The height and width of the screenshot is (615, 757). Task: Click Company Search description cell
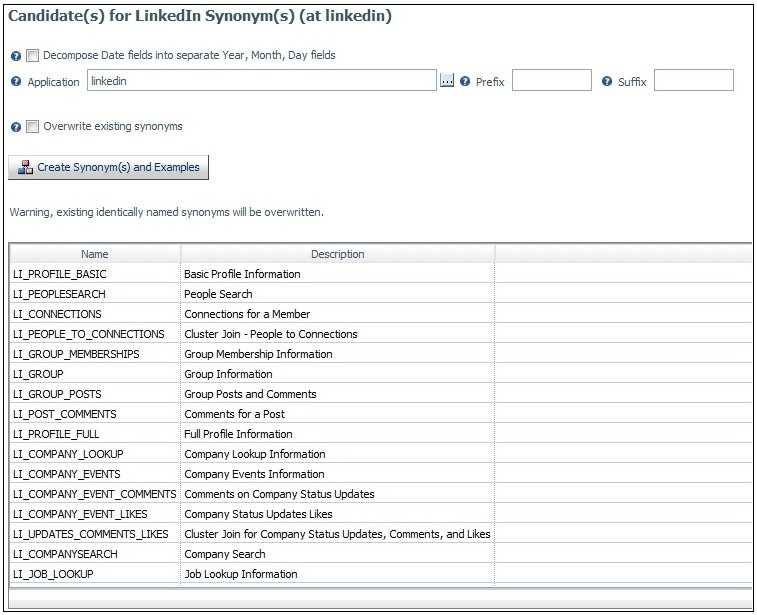tap(225, 554)
